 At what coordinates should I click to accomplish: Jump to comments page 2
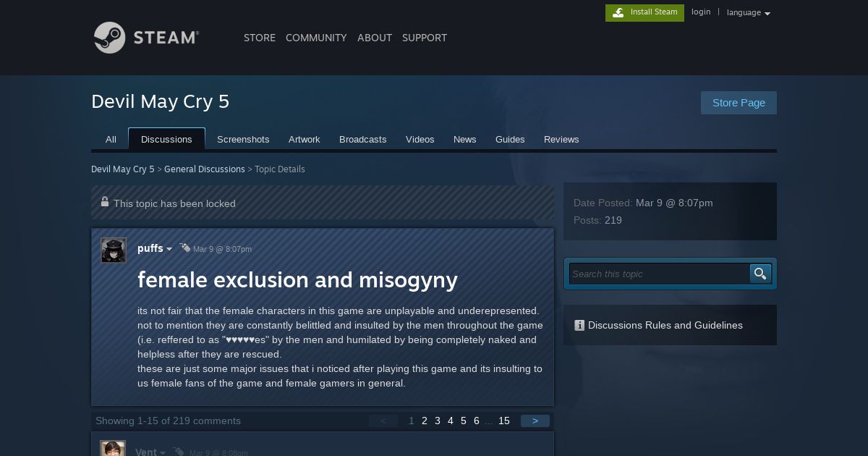point(425,421)
